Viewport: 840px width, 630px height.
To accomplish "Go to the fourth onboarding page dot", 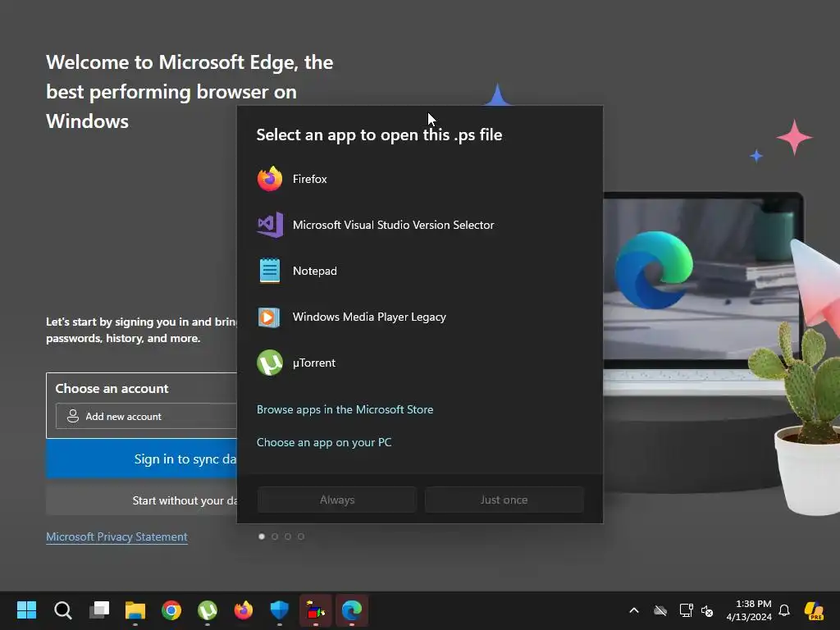I will coord(301,536).
